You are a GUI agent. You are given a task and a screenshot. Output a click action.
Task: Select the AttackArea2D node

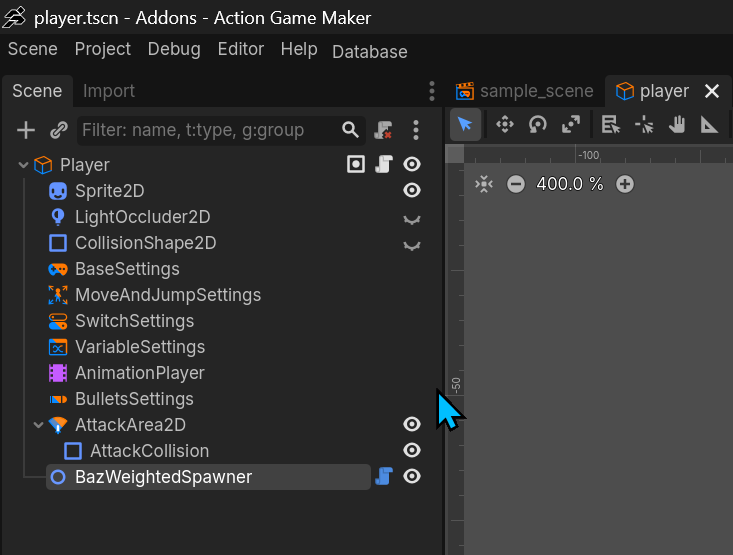pyautogui.click(x=130, y=425)
